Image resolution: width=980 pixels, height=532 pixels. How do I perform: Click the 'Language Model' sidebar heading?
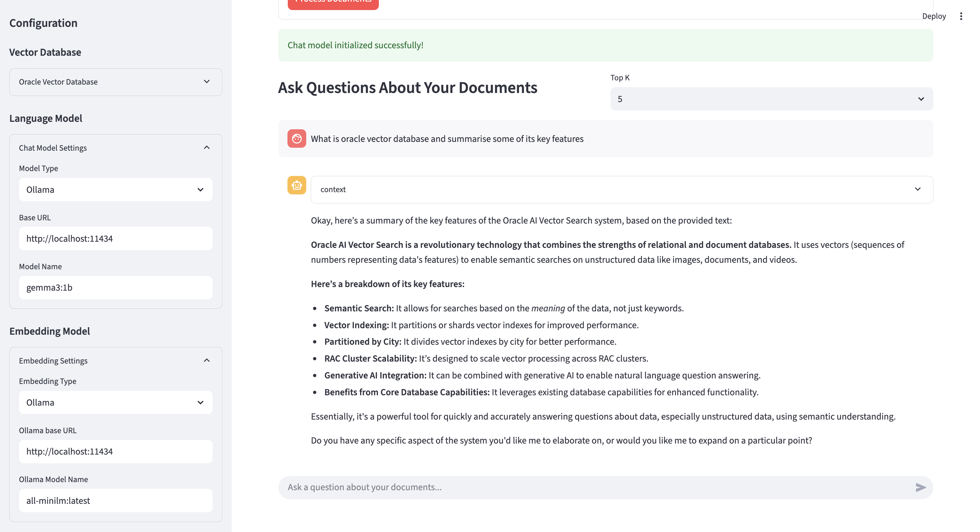click(46, 118)
